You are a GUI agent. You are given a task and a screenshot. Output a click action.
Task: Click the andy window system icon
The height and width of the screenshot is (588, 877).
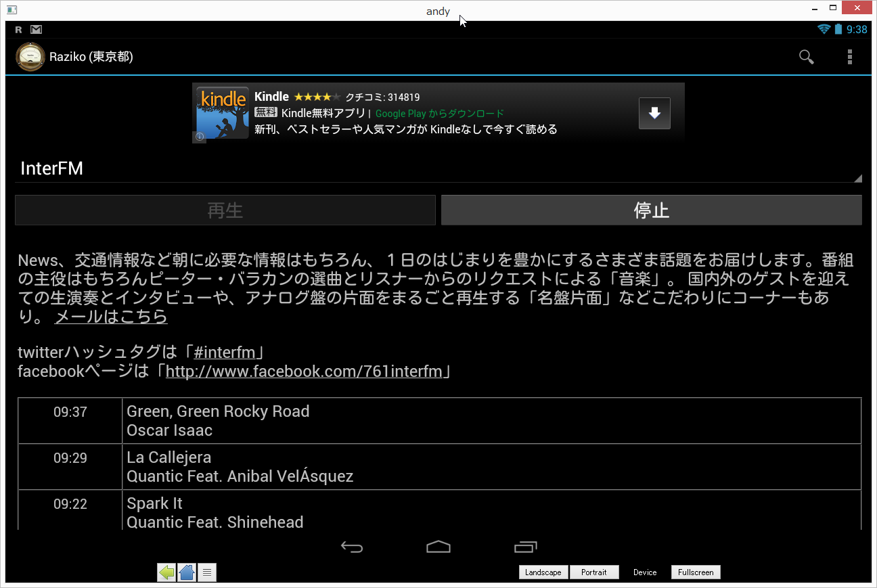pyautogui.click(x=11, y=10)
